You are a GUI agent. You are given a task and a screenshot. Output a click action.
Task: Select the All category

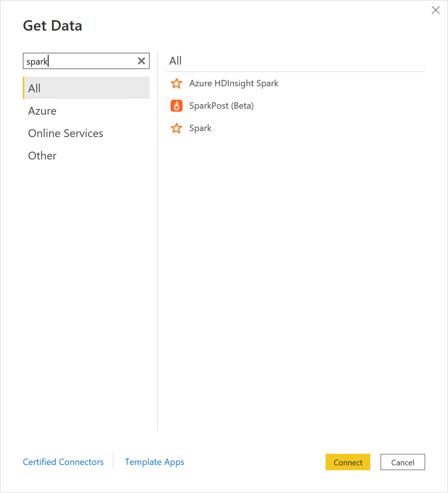click(86, 88)
